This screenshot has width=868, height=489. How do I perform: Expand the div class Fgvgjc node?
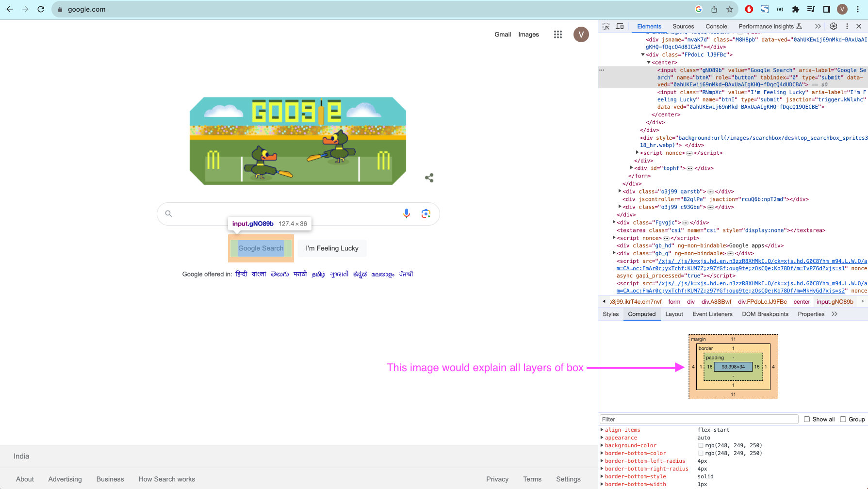tap(614, 222)
